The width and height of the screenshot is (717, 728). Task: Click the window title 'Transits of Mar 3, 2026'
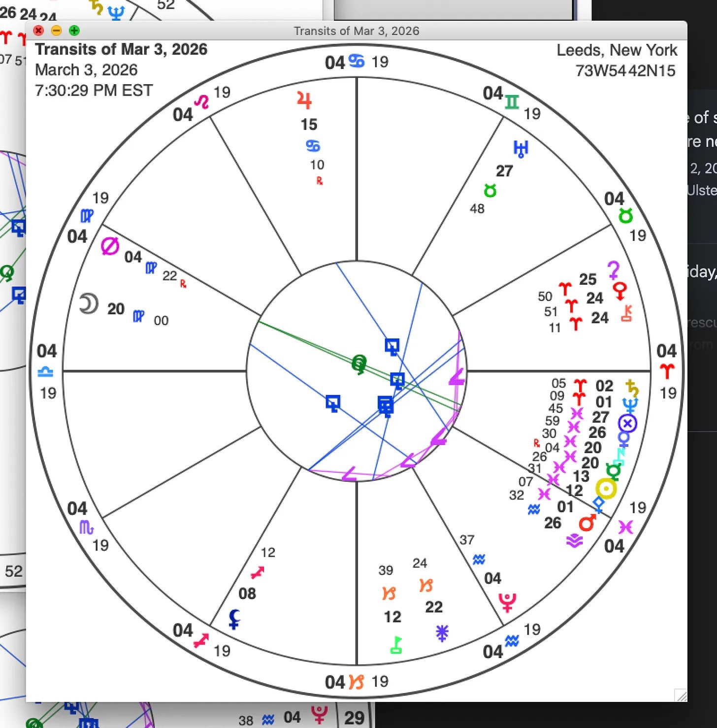356,31
